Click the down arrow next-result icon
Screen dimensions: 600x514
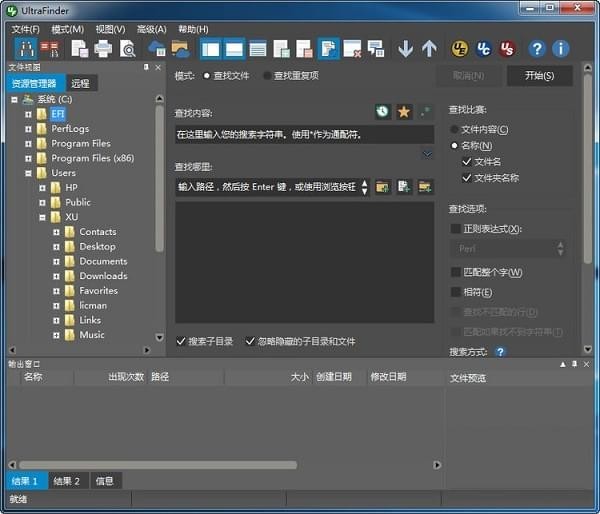point(405,48)
